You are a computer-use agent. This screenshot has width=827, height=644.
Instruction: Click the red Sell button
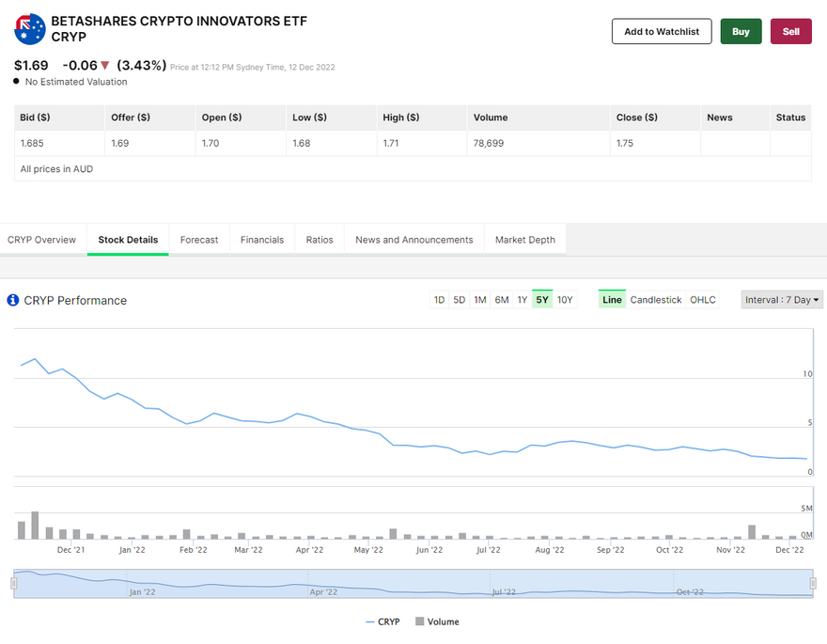coord(790,32)
